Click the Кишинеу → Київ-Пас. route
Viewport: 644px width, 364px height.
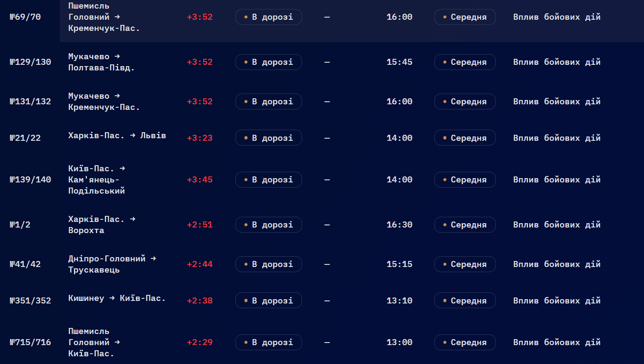pyautogui.click(x=117, y=298)
